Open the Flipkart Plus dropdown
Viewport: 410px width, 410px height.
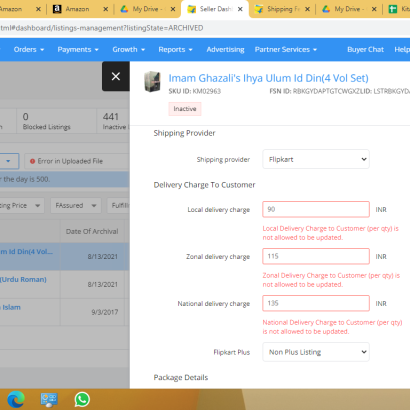point(316,352)
